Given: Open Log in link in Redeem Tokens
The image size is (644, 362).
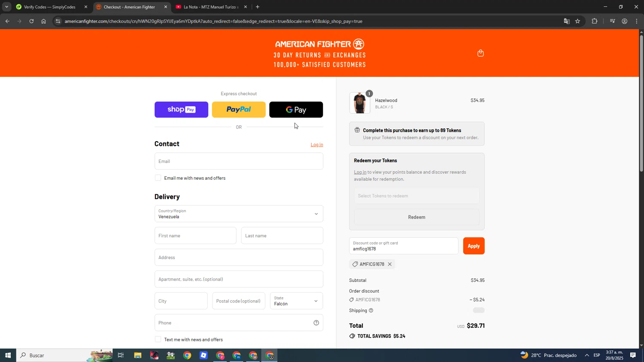Looking at the screenshot, I should (x=360, y=172).
